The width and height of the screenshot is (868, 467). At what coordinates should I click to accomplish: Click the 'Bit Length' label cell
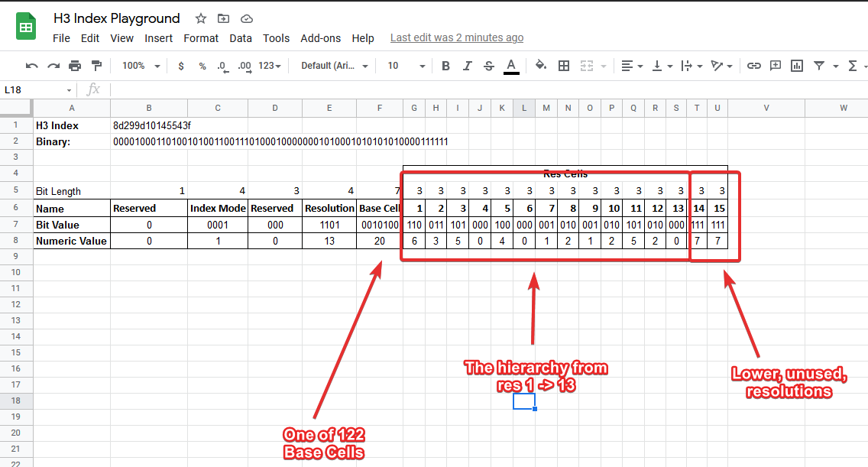point(71,191)
